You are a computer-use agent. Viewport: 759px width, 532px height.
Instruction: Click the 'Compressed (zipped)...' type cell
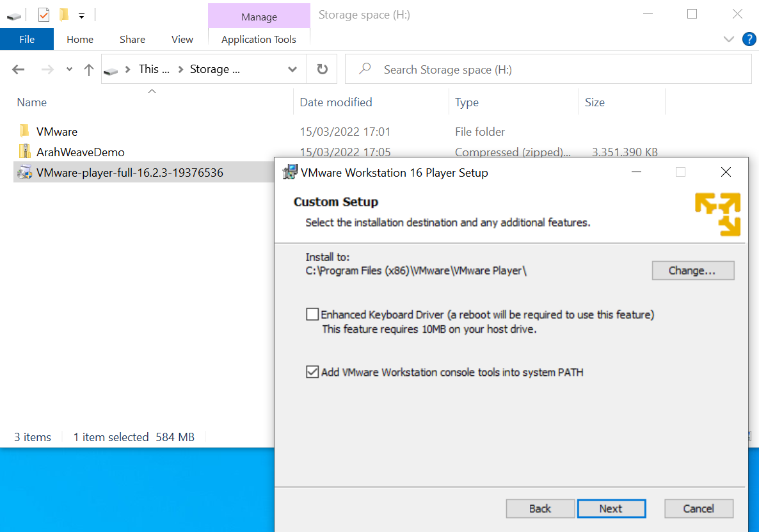(513, 152)
